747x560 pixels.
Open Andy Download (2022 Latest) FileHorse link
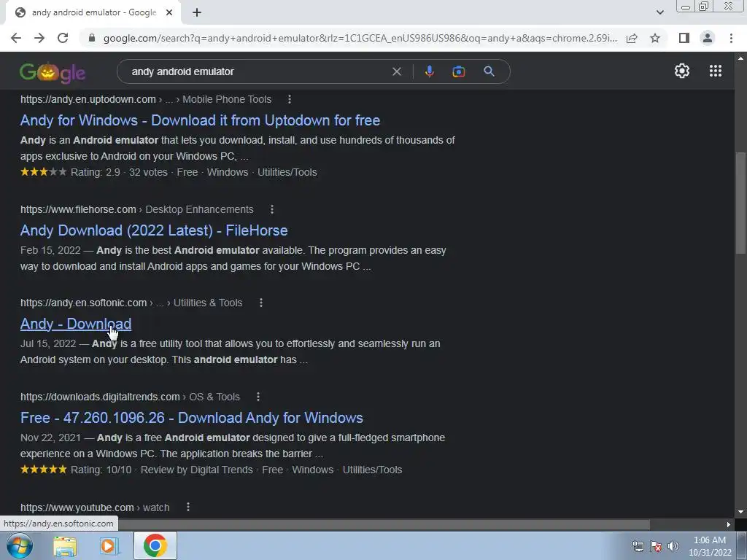(154, 230)
